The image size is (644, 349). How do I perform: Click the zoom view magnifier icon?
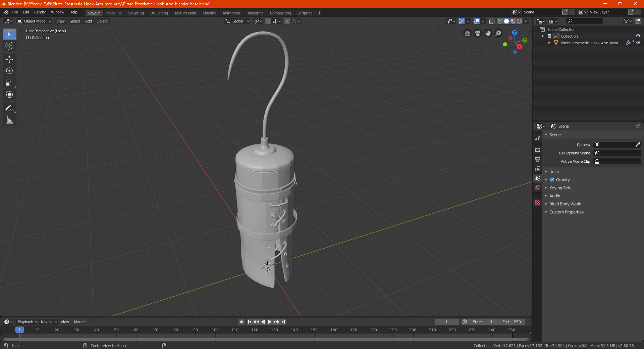[498, 33]
